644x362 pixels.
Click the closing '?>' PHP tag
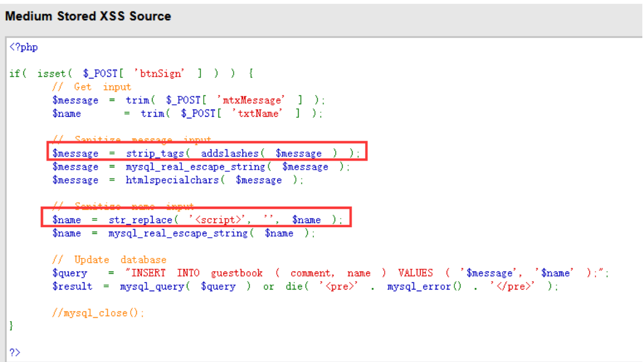pyautogui.click(x=15, y=353)
